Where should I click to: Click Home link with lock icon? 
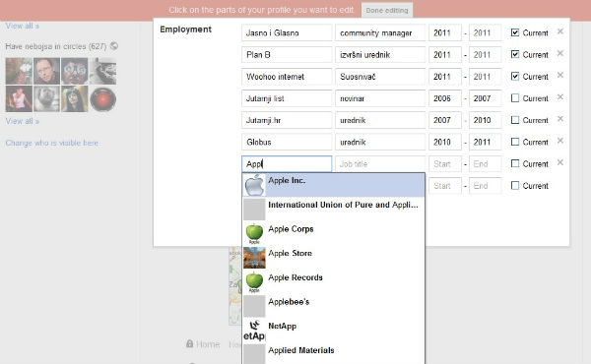tap(203, 344)
